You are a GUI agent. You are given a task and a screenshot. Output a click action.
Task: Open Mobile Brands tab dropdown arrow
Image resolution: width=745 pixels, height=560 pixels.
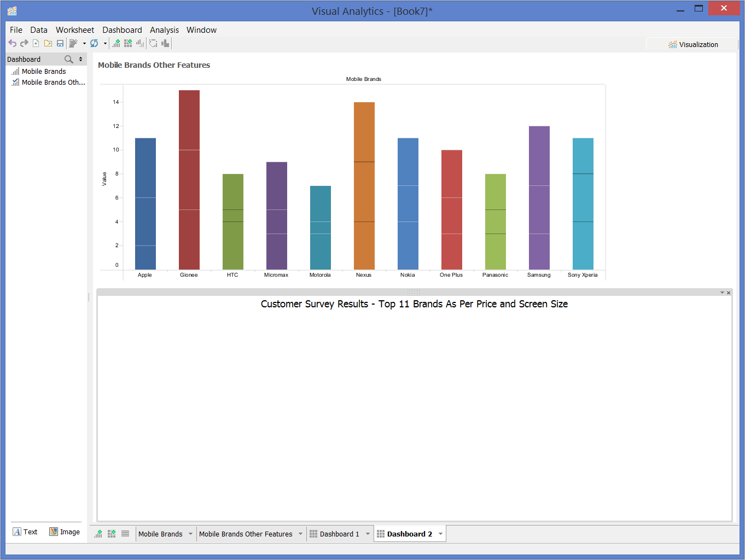[190, 534]
